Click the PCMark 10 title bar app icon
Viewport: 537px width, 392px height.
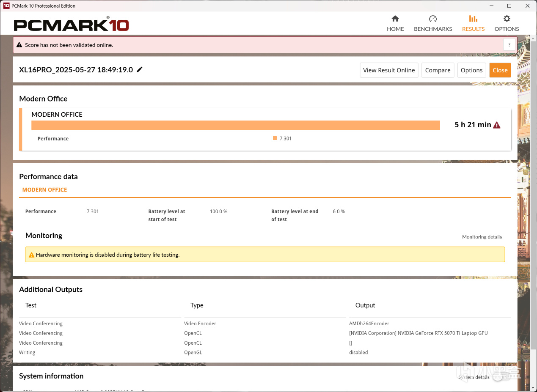tap(6, 6)
